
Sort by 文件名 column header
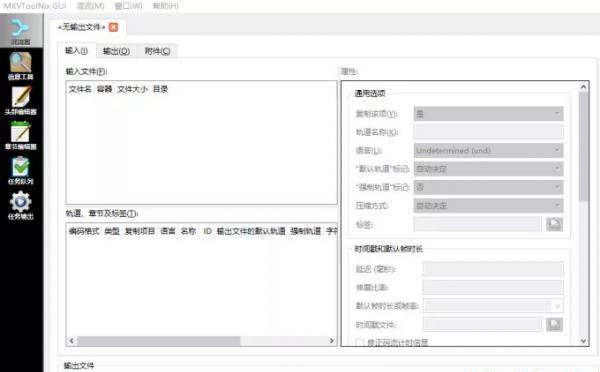click(x=80, y=89)
